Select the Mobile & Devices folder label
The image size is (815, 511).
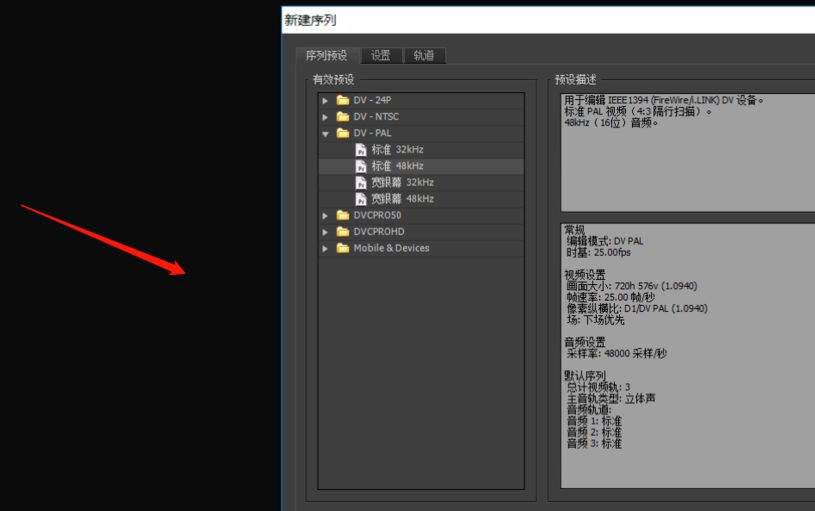pos(391,248)
